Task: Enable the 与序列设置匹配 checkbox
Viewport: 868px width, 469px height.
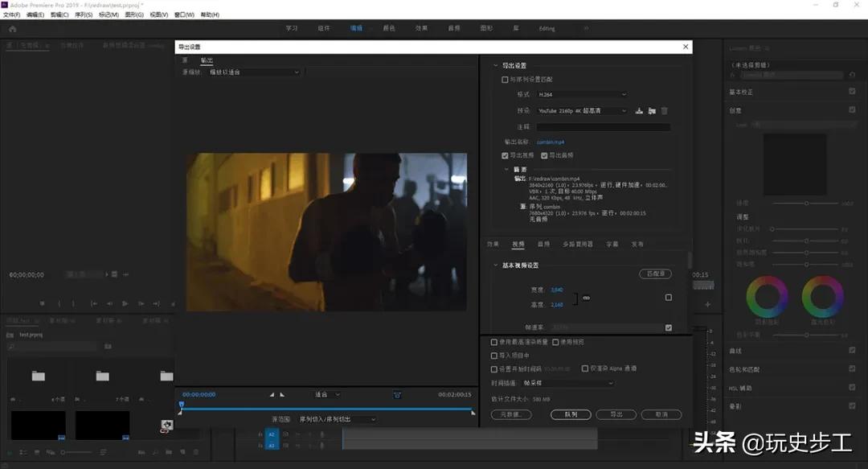Action: tap(505, 80)
